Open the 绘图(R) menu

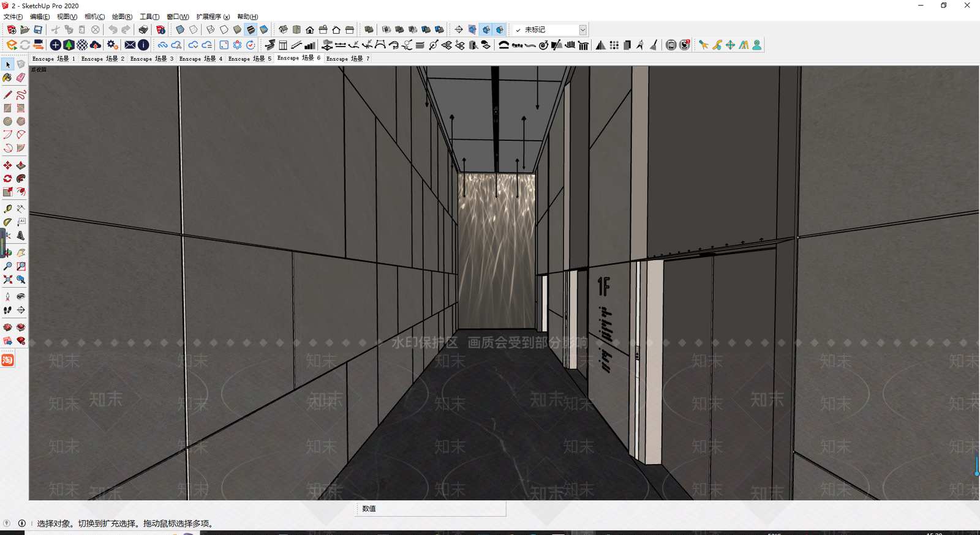click(122, 17)
